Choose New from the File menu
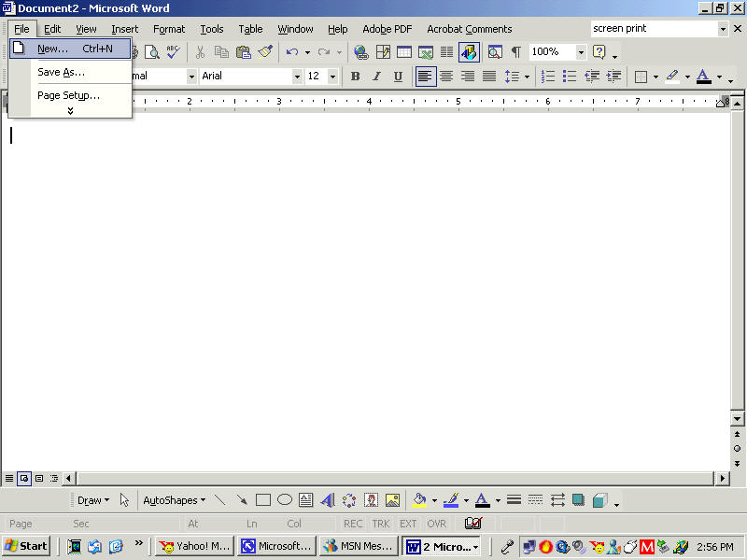This screenshot has height=560, width=747. tap(69, 49)
